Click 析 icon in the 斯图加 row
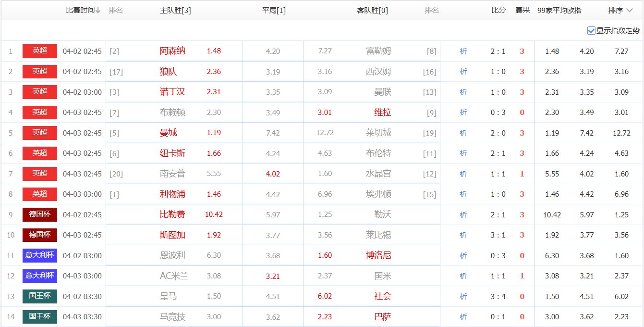 pyautogui.click(x=463, y=235)
